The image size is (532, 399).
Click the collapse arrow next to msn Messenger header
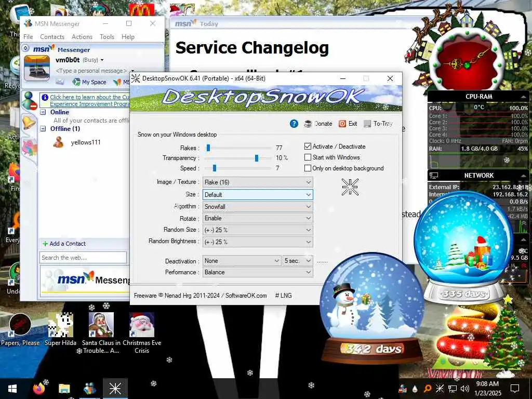[25, 48]
